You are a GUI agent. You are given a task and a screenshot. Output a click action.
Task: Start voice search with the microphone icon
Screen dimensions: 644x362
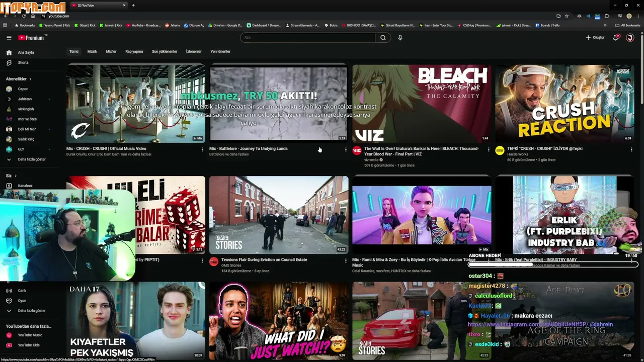click(400, 38)
